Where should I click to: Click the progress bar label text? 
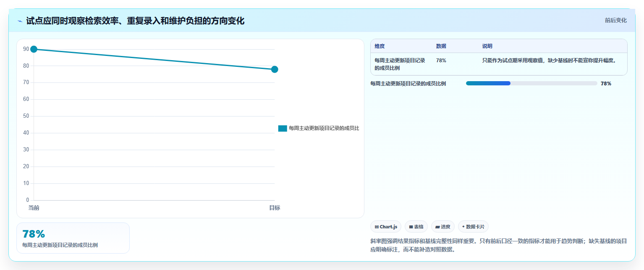coord(408,83)
